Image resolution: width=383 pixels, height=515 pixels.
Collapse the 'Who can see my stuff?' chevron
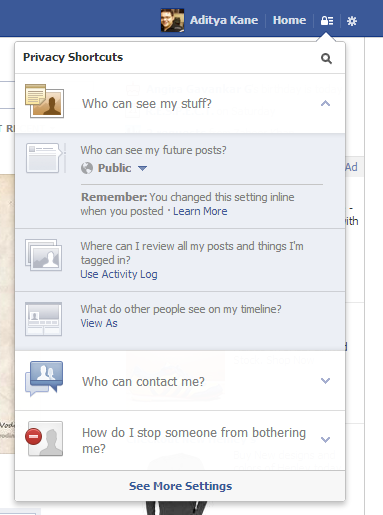(325, 103)
